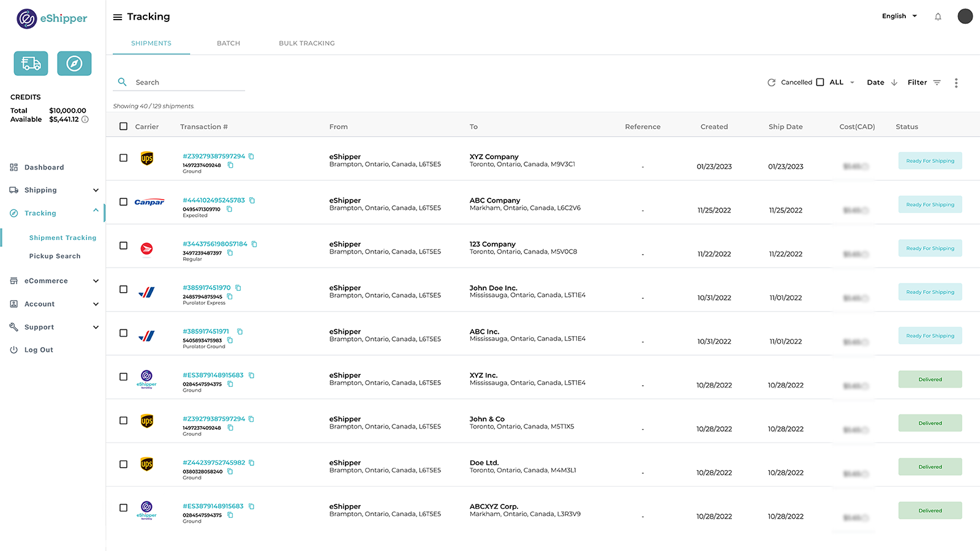Click the hamburger menu icon
The width and height of the screenshot is (980, 551).
tap(118, 17)
